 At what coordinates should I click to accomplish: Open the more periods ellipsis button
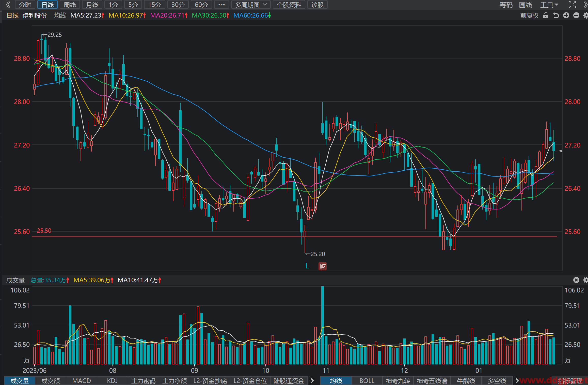pos(221,5)
